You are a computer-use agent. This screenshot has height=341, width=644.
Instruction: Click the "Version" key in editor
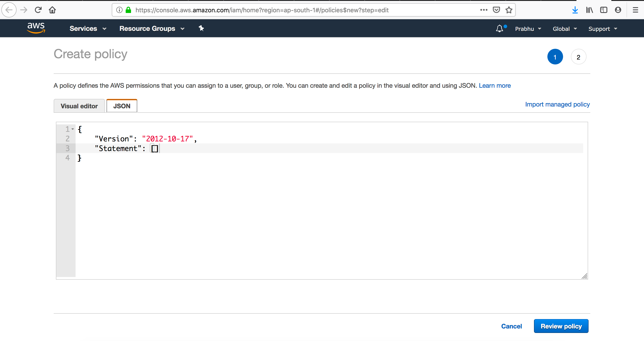coord(114,139)
